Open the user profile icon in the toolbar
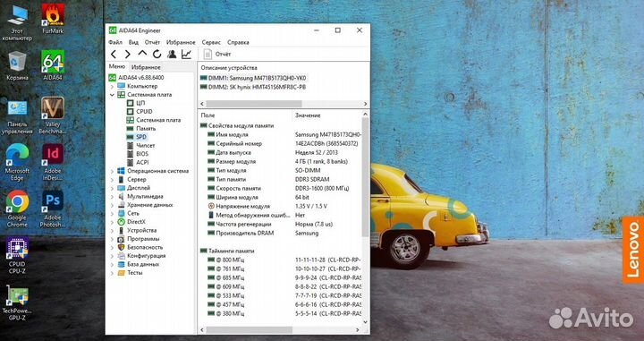 (x=172, y=55)
